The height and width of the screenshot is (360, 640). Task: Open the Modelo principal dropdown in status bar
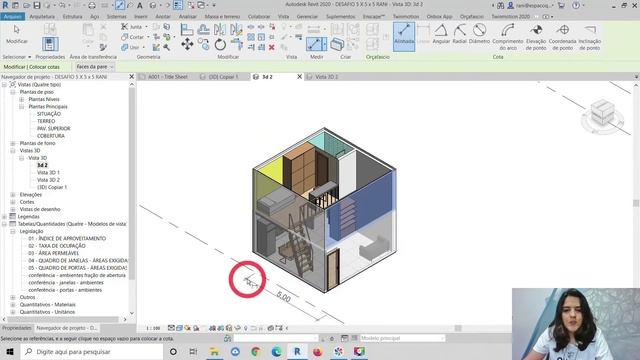coord(402,338)
